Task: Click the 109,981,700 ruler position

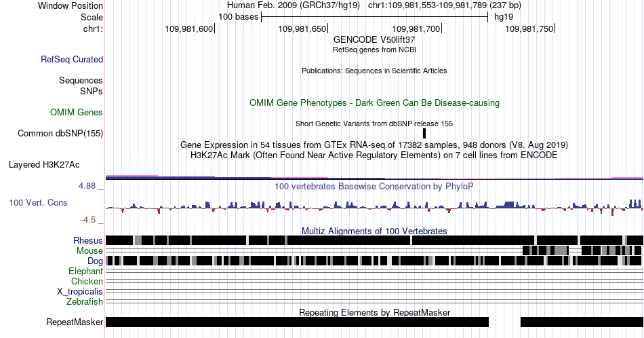Action: (416, 29)
